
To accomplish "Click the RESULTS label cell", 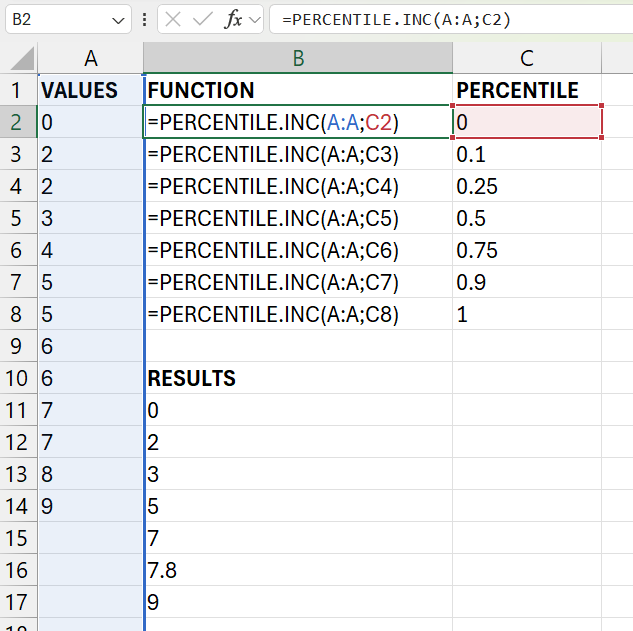I will point(298,378).
